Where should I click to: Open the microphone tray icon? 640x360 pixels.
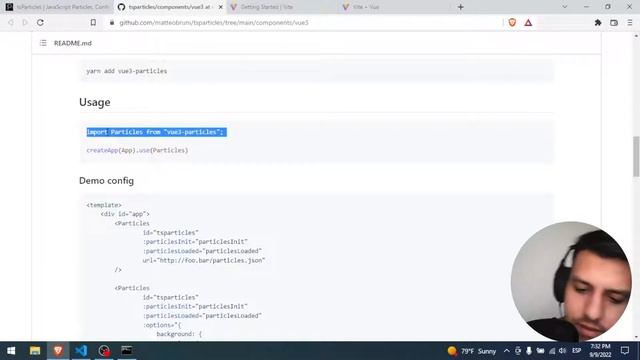[529, 351]
